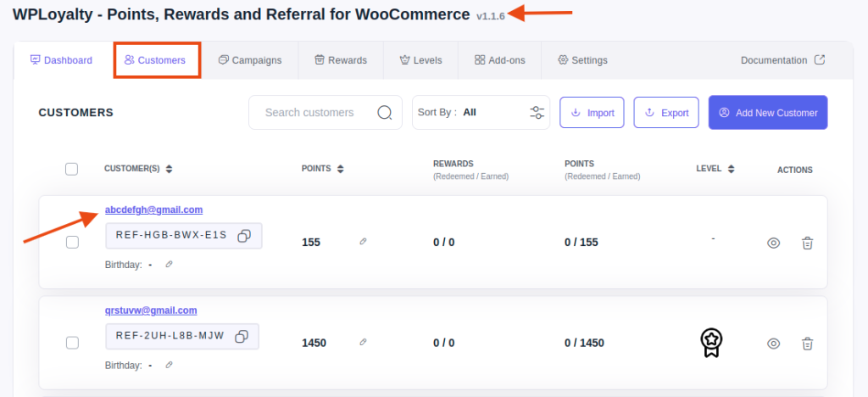Viewport: 868px width, 397px height.
Task: Edit birthday for abcdefgh@gmail.com
Action: (169, 265)
